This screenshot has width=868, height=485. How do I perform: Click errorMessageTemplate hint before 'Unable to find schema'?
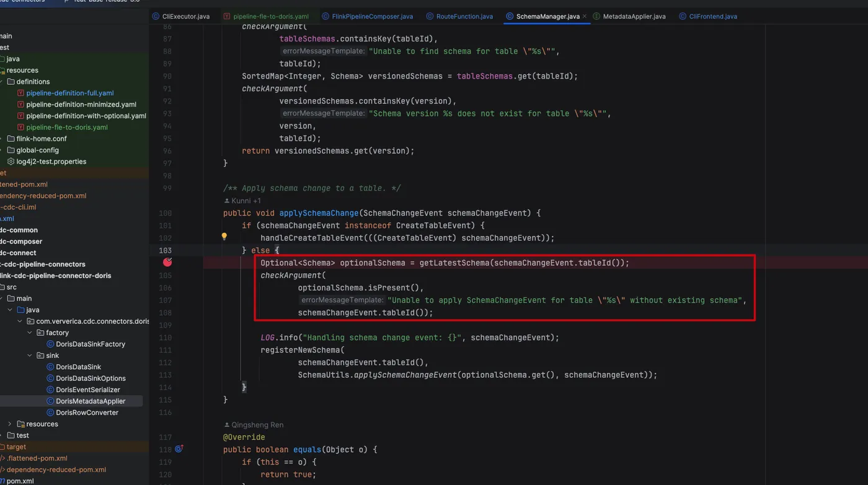click(324, 51)
